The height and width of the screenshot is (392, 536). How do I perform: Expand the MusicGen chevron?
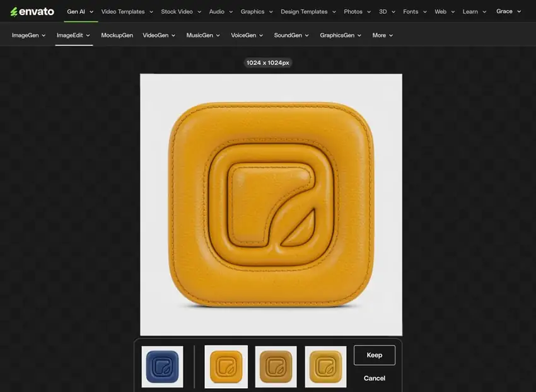[x=218, y=35]
